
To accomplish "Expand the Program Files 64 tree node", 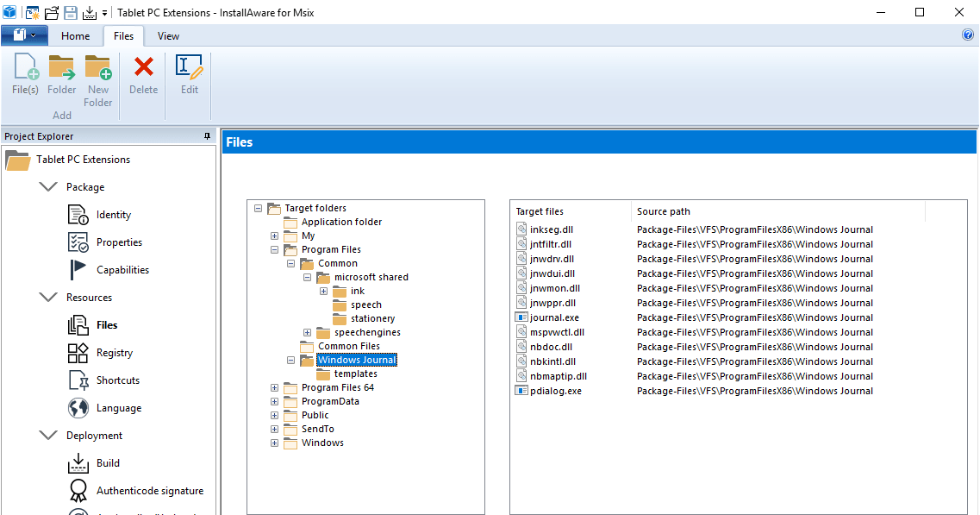I will 274,387.
